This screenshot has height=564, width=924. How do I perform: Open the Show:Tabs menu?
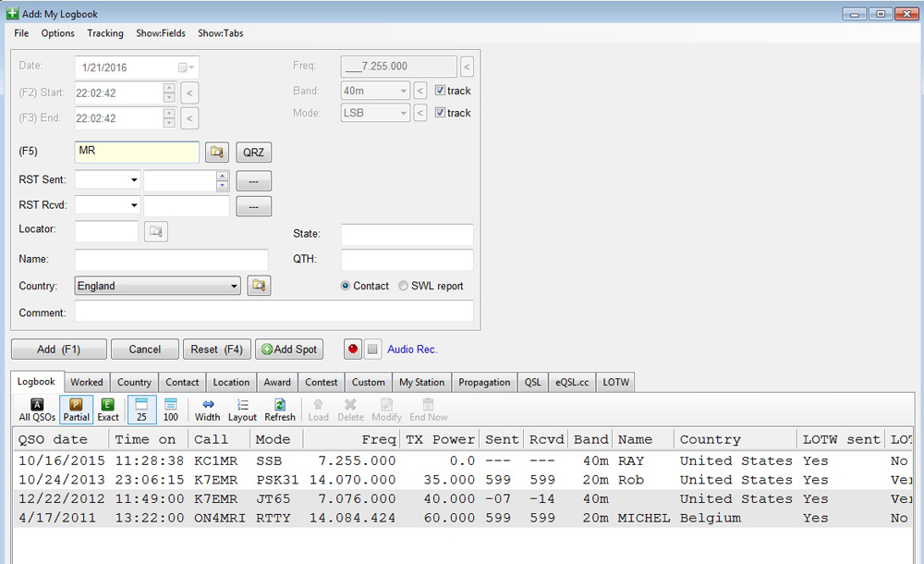[221, 33]
